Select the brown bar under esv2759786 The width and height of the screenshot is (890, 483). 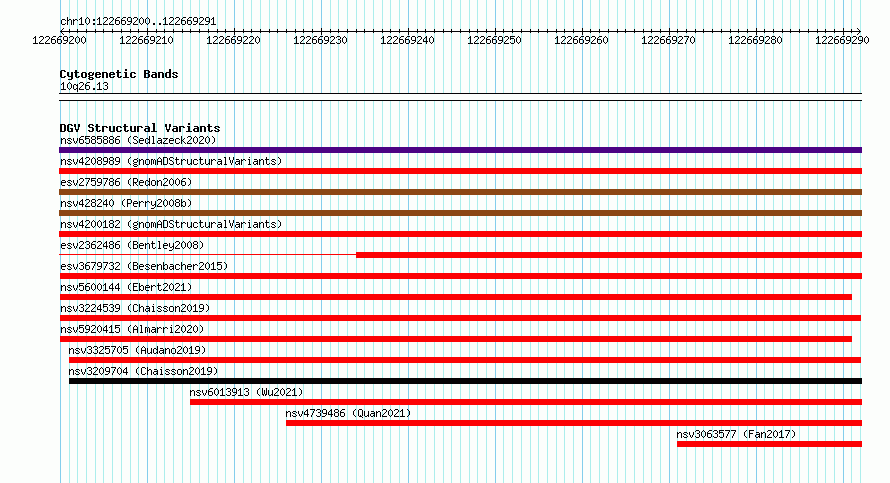tap(460, 192)
